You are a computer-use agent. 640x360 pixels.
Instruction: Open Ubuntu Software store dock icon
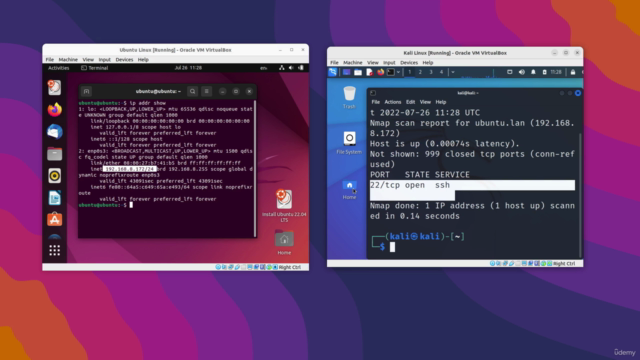coord(55,220)
